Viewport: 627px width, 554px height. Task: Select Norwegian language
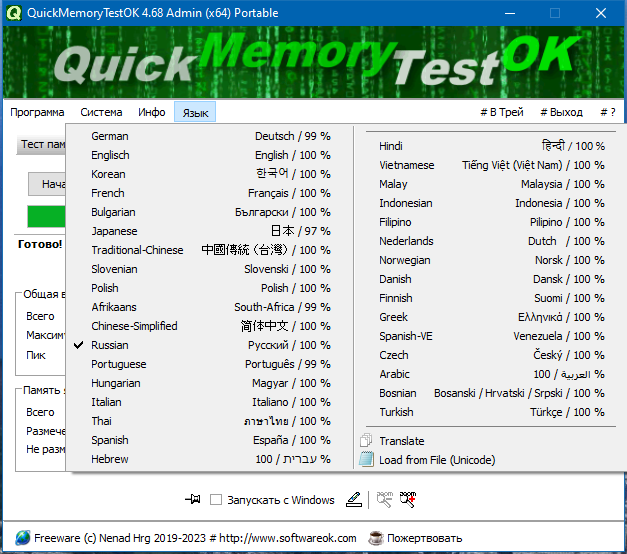[x=491, y=260]
